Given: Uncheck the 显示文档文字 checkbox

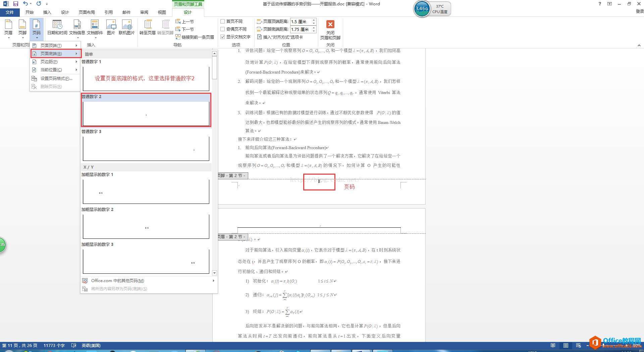Looking at the screenshot, I should click(x=222, y=37).
